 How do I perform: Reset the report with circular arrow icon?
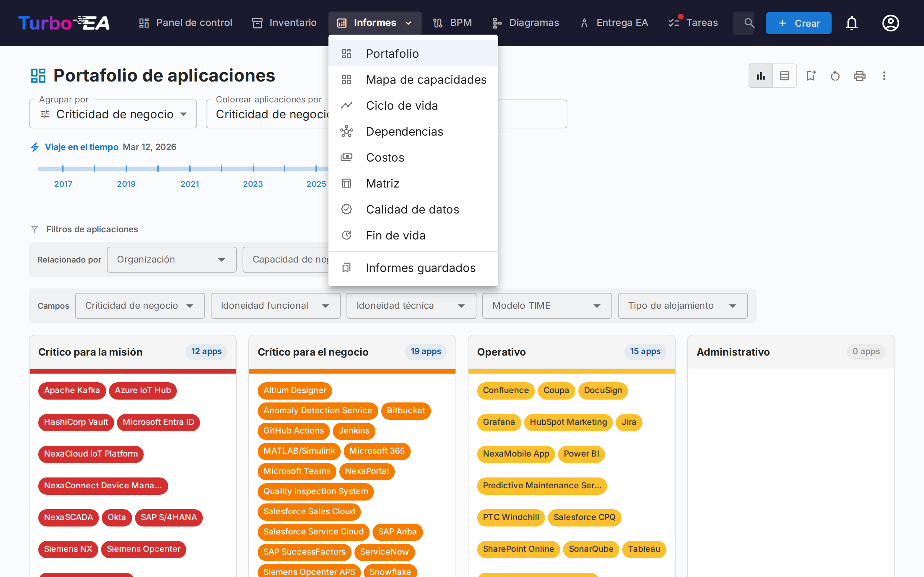click(835, 76)
